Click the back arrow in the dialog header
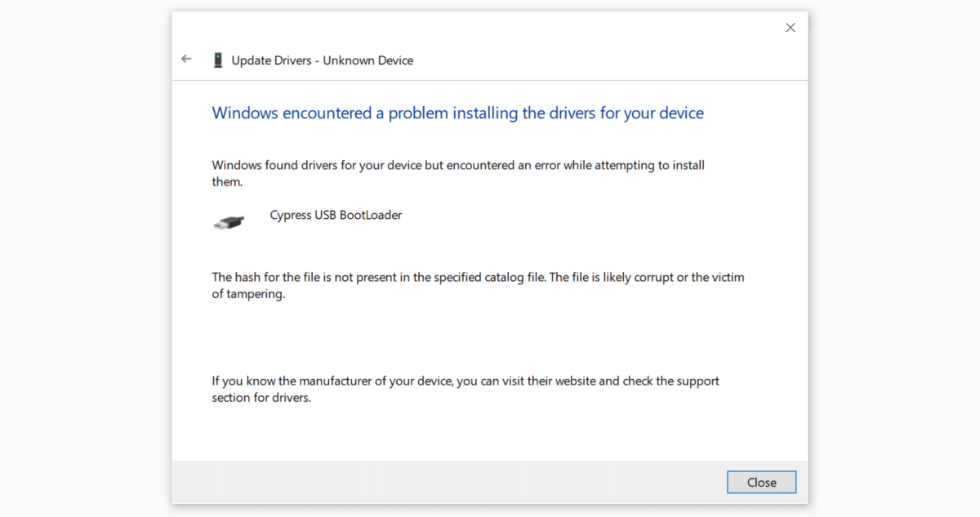The image size is (980, 517). (186, 60)
